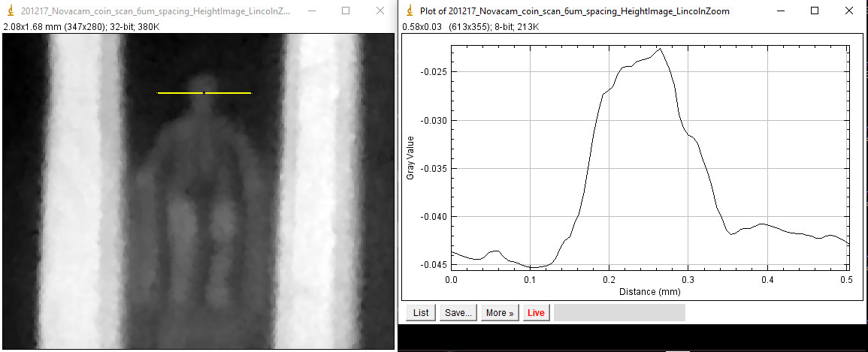Open the More » menu button
The height and width of the screenshot is (352, 868).
500,313
